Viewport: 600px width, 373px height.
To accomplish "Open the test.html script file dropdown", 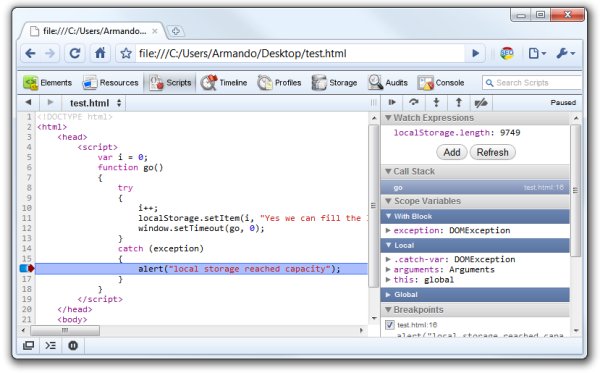I will tap(95, 103).
